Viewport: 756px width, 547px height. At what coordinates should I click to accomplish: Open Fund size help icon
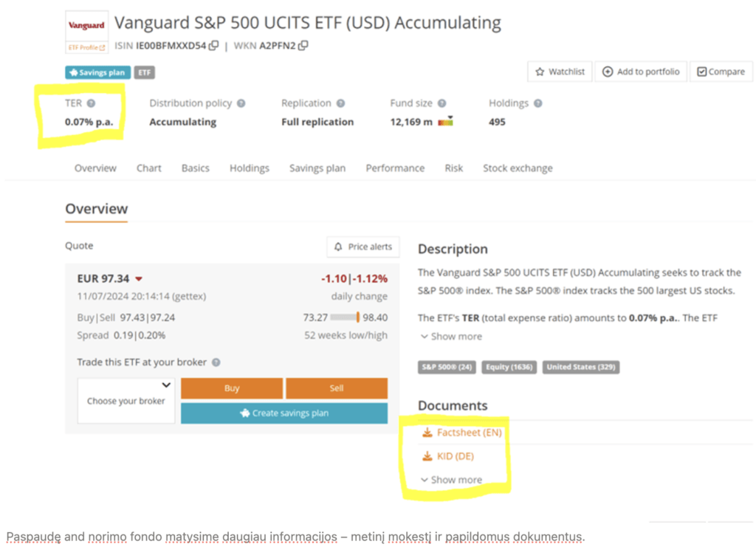tap(441, 103)
